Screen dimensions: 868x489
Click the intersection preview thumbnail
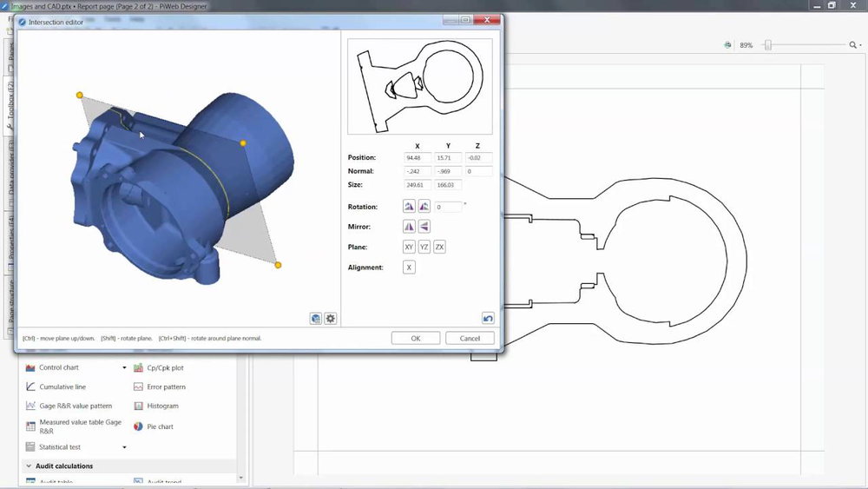[x=419, y=86]
